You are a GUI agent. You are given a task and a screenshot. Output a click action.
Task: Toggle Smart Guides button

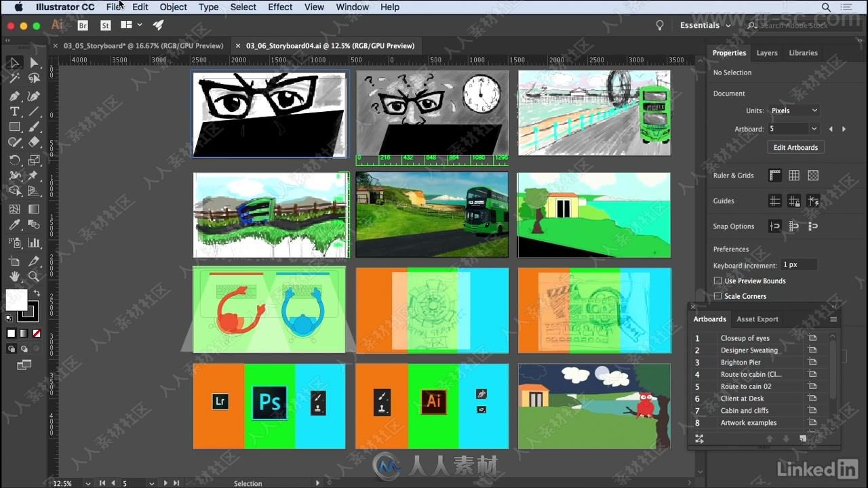click(x=813, y=201)
